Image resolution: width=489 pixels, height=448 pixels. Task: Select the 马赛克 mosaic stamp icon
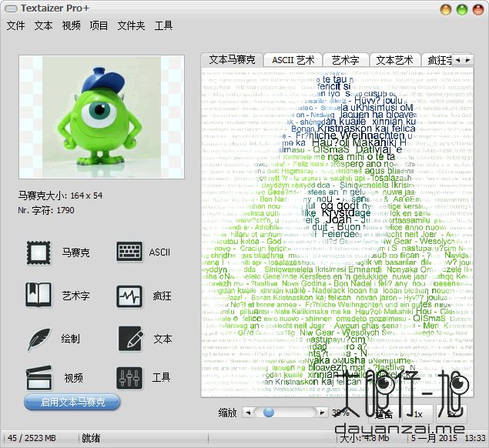point(38,252)
